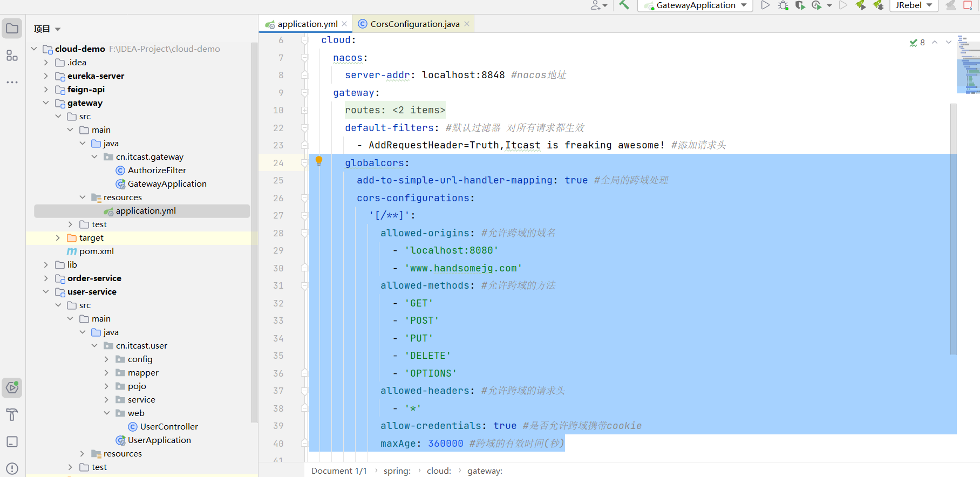Screen dimensions: 980x477
Task: Run GatewayApplication with the play icon
Action: [765, 5]
